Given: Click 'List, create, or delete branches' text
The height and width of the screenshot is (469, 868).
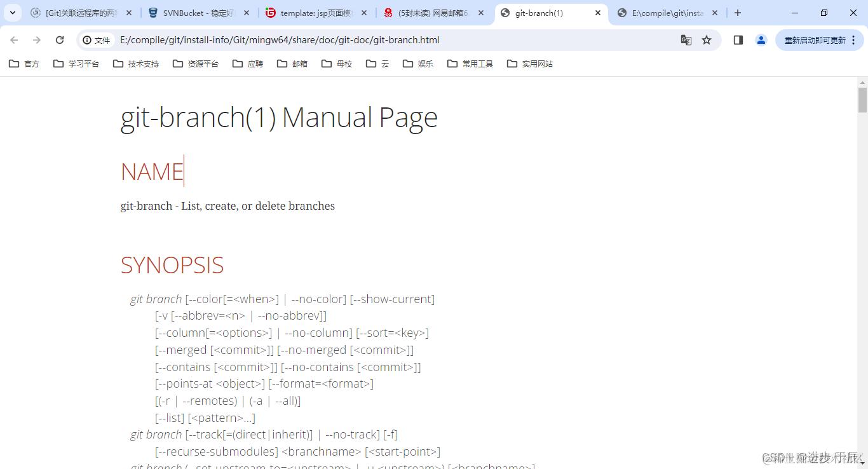Looking at the screenshot, I should pyautogui.click(x=258, y=206).
